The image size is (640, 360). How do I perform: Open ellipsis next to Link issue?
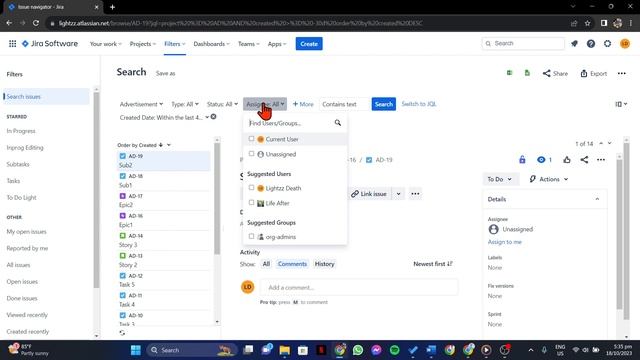tap(415, 194)
